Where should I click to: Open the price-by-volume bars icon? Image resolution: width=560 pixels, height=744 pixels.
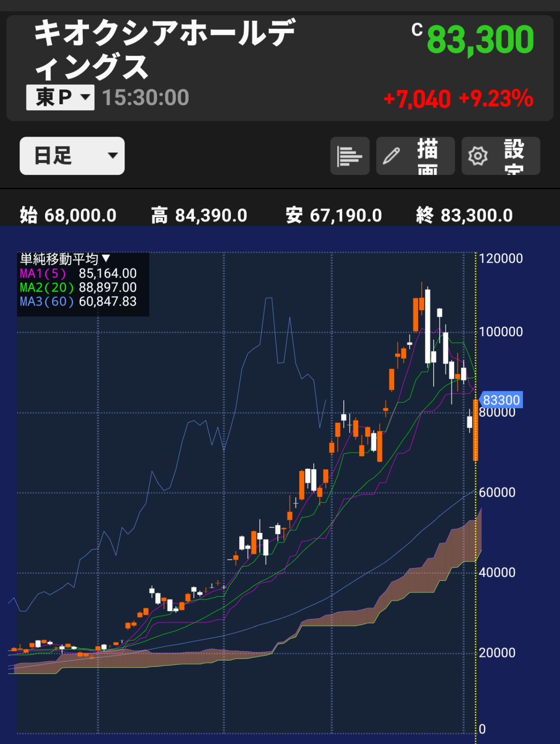pyautogui.click(x=349, y=156)
